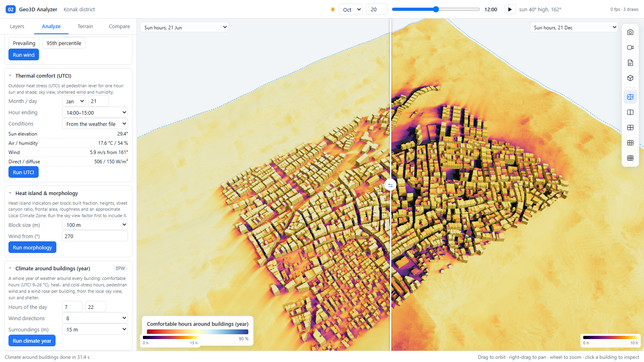Open the Wind directions dropdown
The width and height of the screenshot is (644, 362).
tap(95, 318)
